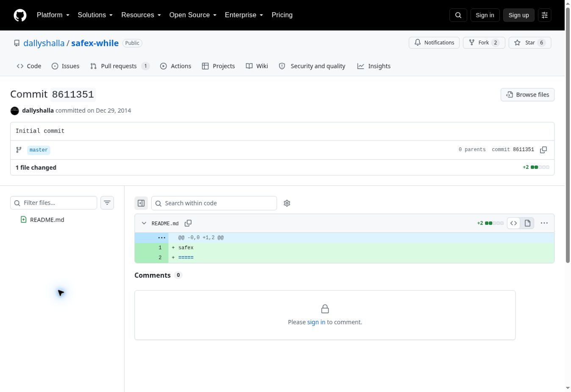Click the git branch icon near master

tap(19, 150)
